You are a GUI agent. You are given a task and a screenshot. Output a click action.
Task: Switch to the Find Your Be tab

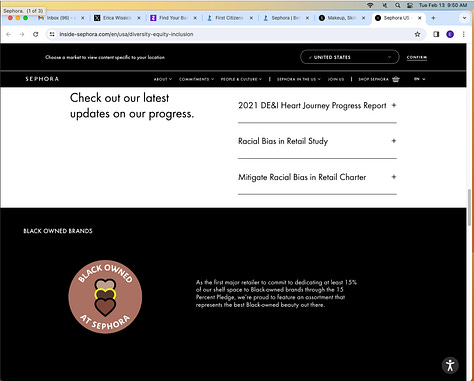click(x=172, y=18)
